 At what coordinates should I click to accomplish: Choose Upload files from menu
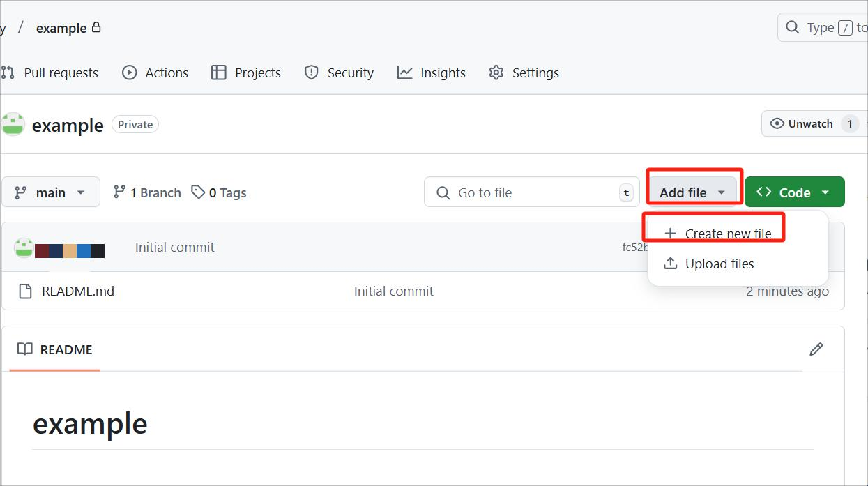[x=738, y=264]
